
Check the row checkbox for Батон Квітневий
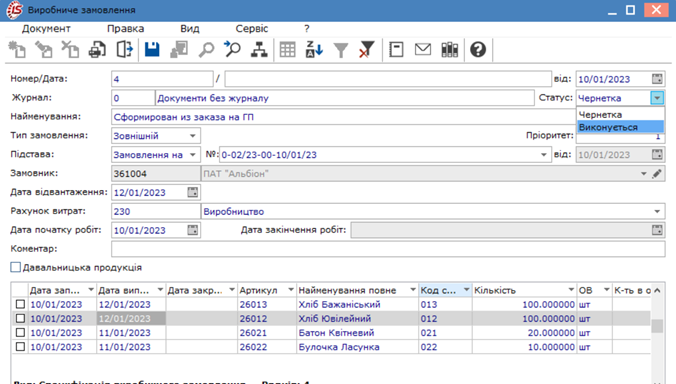pos(20,333)
